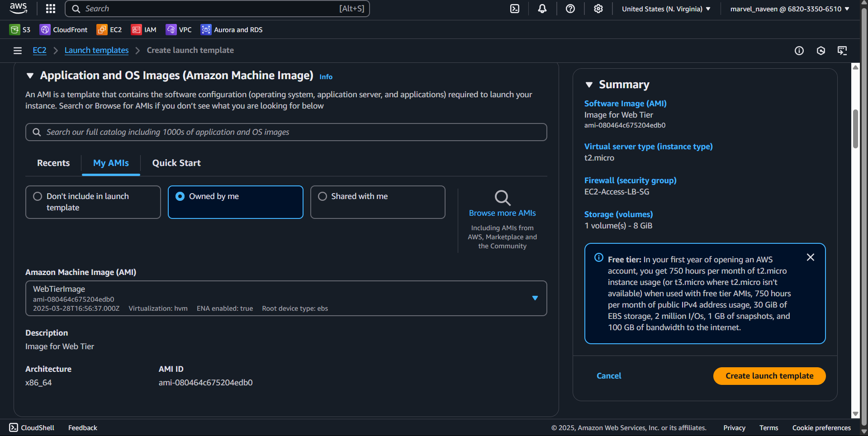Image resolution: width=868 pixels, height=436 pixels.
Task: Click the t2.micro instance type text
Action: click(599, 158)
